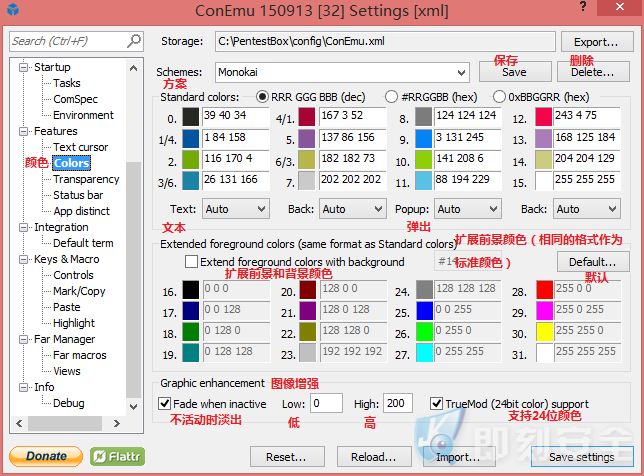Open the Schemes Monokai dropdown

[x=342, y=72]
